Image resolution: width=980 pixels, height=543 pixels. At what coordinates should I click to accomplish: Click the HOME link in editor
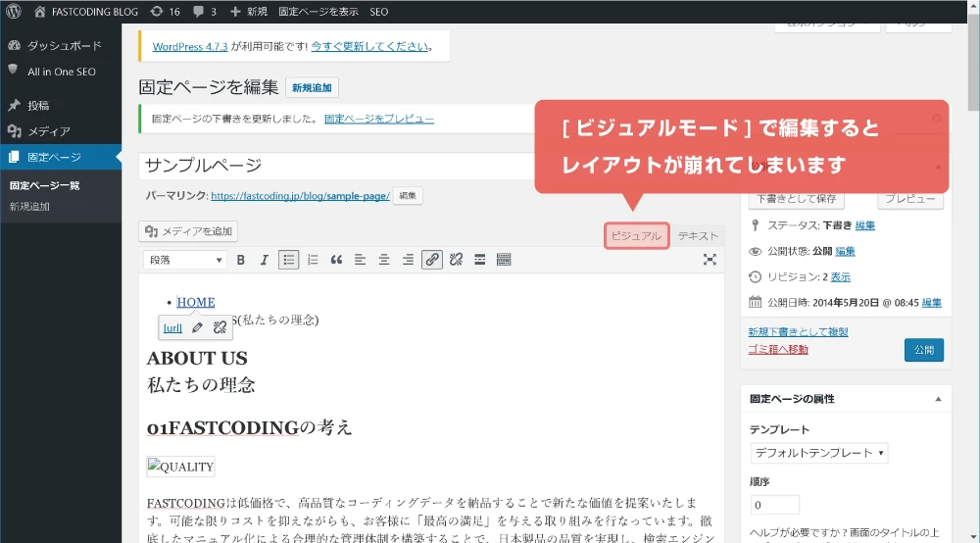pyautogui.click(x=196, y=303)
